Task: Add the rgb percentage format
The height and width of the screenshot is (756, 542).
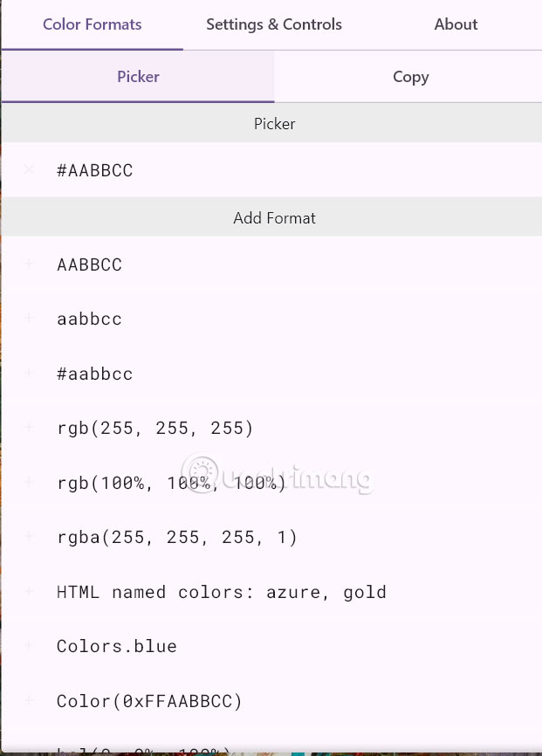Action: click(x=29, y=483)
